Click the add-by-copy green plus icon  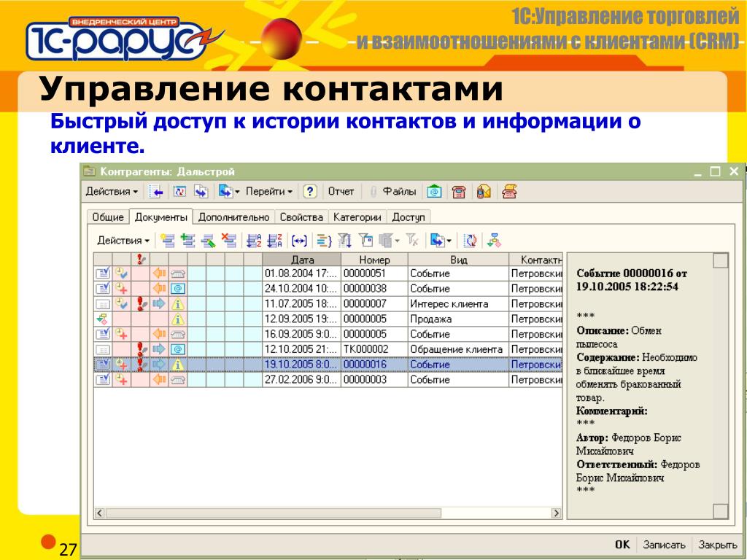pyautogui.click(x=188, y=241)
